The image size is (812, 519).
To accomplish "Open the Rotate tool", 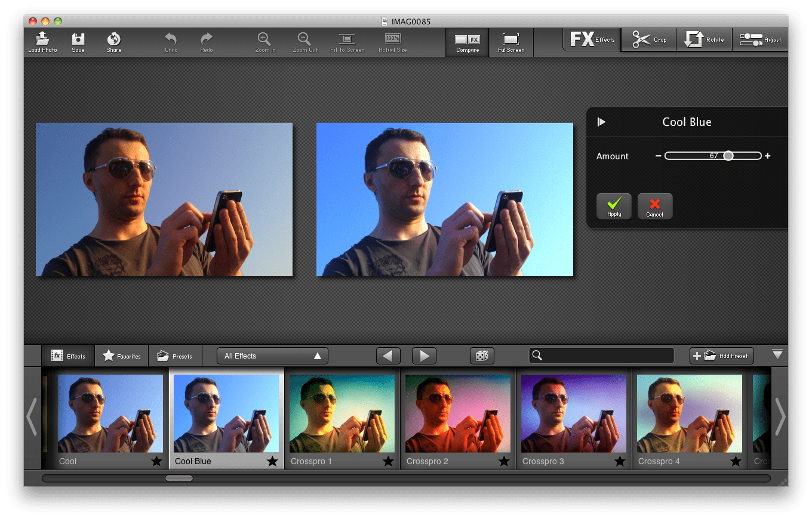I will point(704,39).
